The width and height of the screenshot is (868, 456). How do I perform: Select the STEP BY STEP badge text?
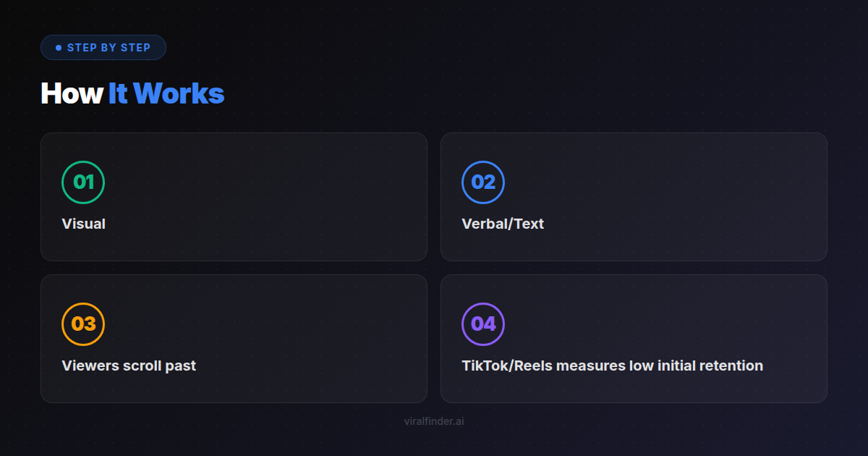tap(109, 48)
